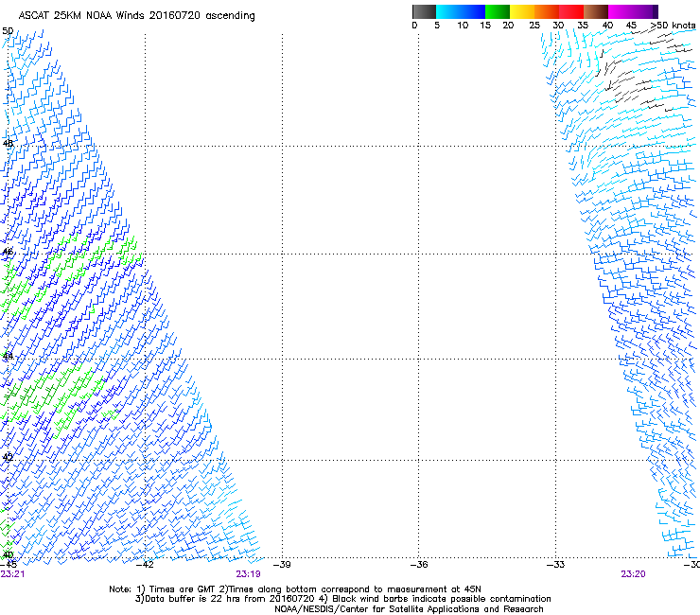
Task: Click the gray 0-5 knots legend segment
Action: tap(424, 11)
